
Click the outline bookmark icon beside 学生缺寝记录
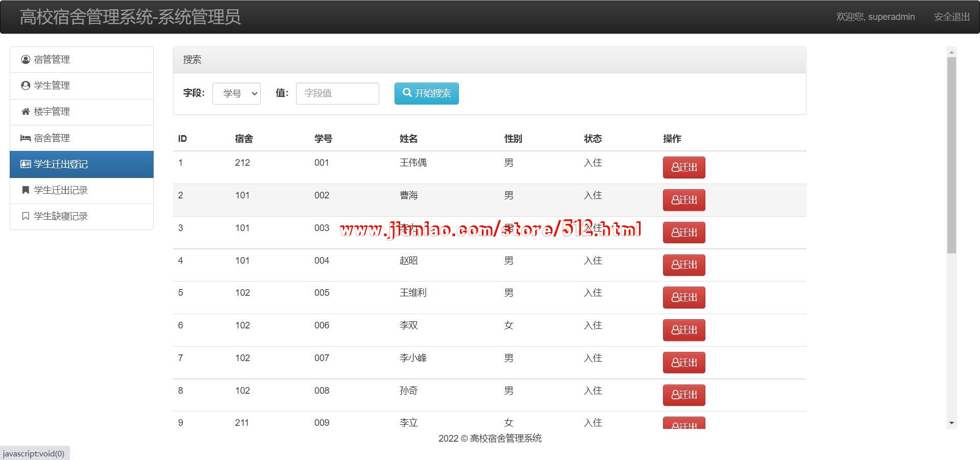[x=26, y=216]
